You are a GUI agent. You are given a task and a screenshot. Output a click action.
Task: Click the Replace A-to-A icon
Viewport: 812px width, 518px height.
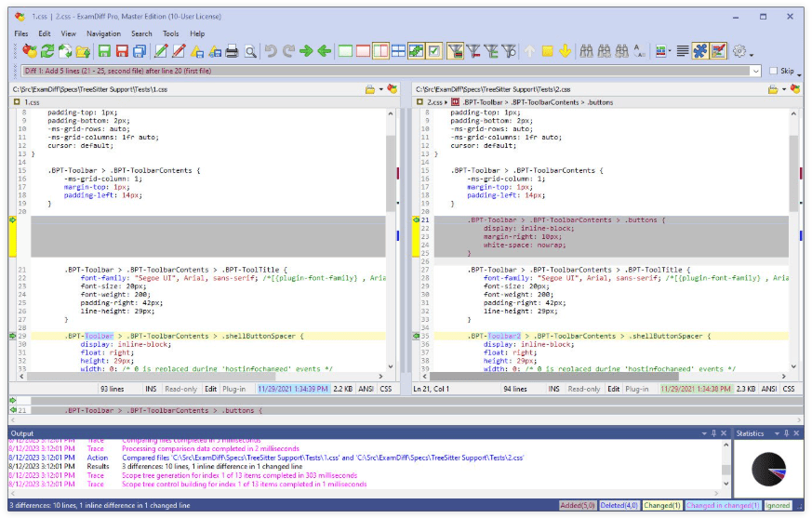[640, 51]
